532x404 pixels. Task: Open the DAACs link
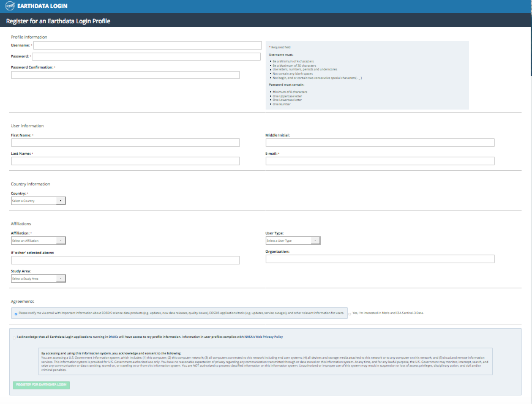(113, 337)
